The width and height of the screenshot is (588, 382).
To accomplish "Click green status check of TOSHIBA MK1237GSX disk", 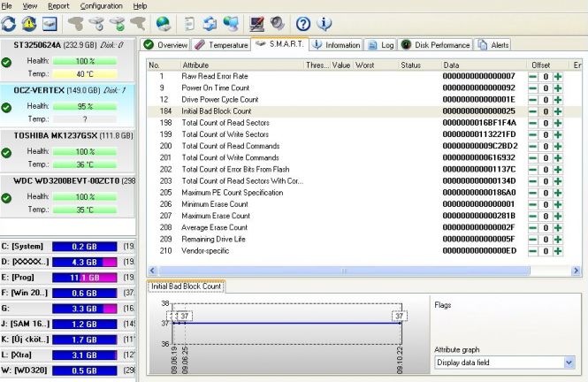I will coord(6,153).
